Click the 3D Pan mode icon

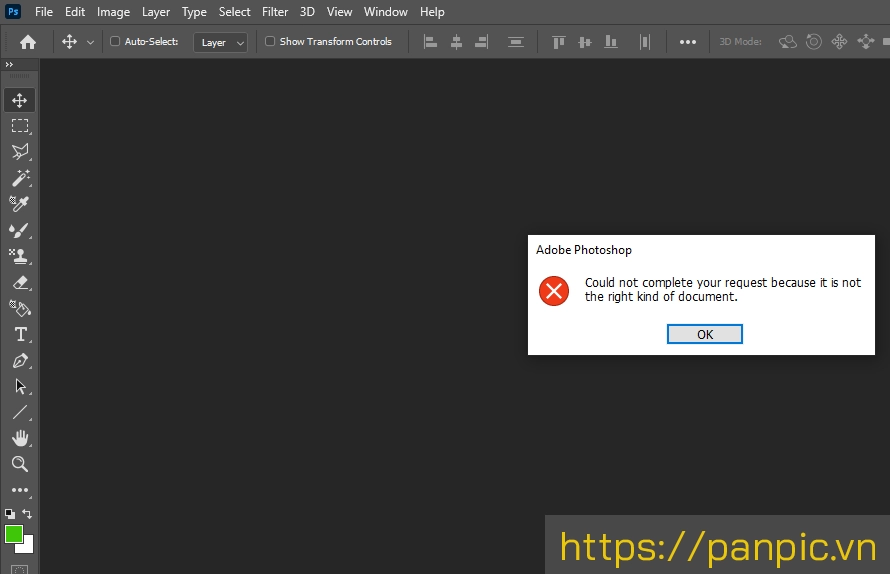(839, 42)
